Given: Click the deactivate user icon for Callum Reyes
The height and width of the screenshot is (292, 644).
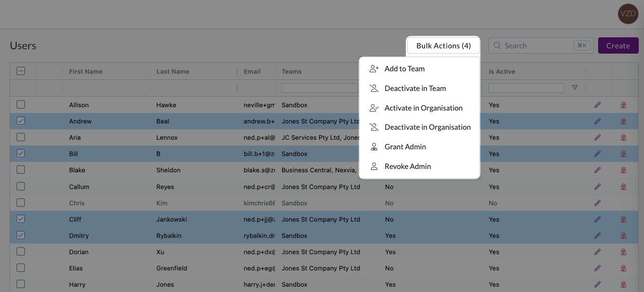Looking at the screenshot, I should tap(623, 187).
